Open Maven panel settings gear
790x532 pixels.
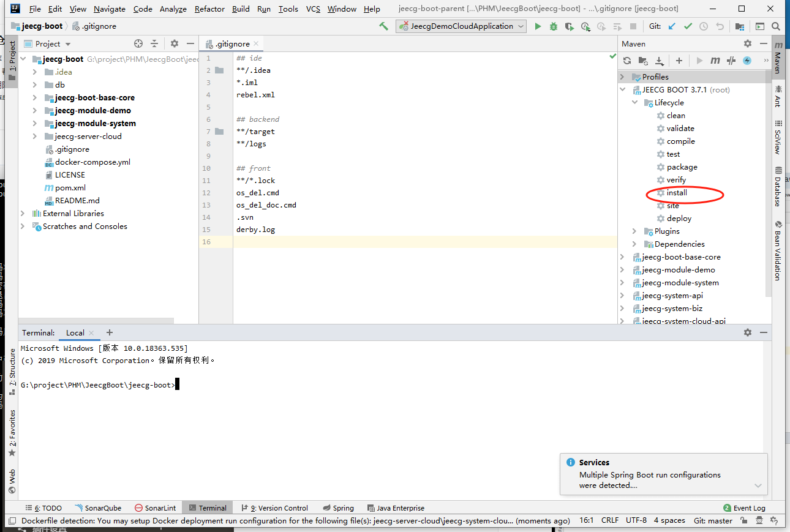(748, 43)
